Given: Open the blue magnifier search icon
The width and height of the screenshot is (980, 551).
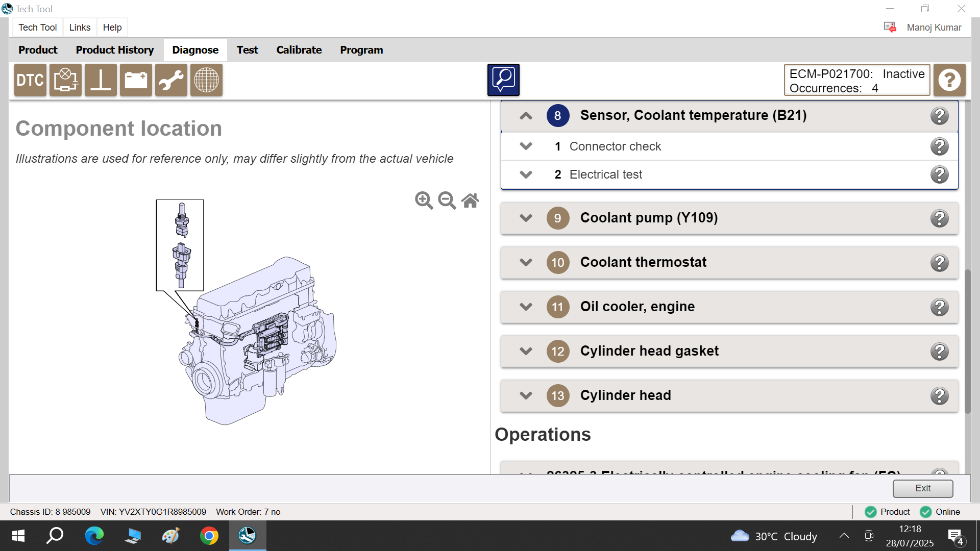Looking at the screenshot, I should (x=503, y=80).
